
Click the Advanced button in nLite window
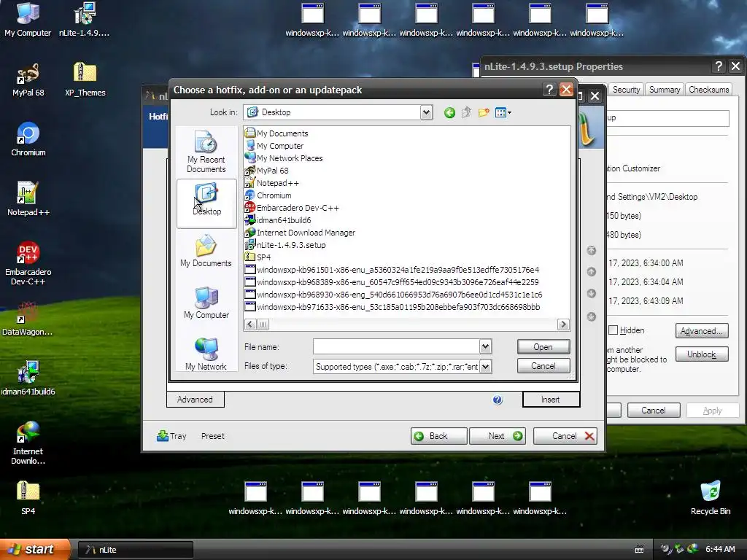click(x=195, y=400)
